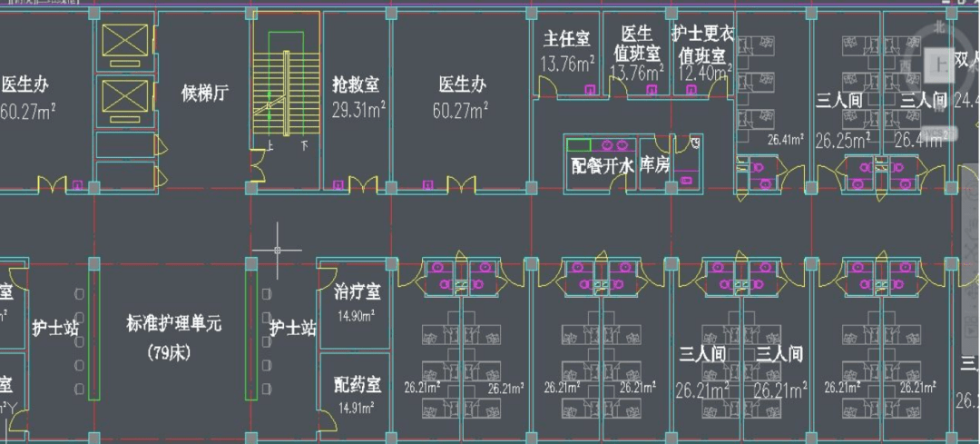Select the 护士更衣值班室 room label
Image resolution: width=980 pixels, height=444 pixels.
[703, 44]
